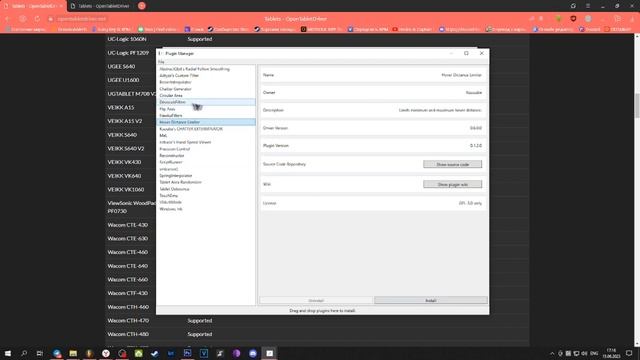This screenshot has height=360, width=640.
Task: Click UC-Logic 1060N row on webpage
Action: pyautogui.click(x=317, y=39)
